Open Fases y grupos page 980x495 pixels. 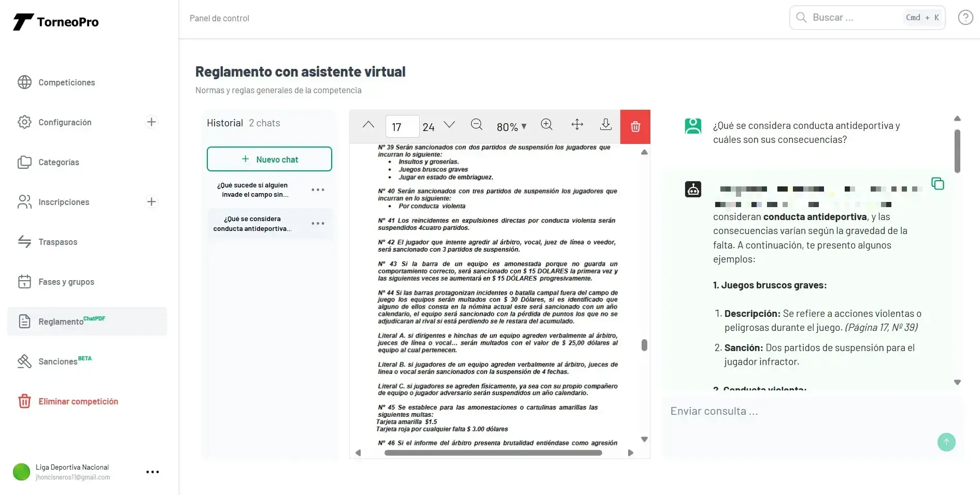(x=66, y=282)
